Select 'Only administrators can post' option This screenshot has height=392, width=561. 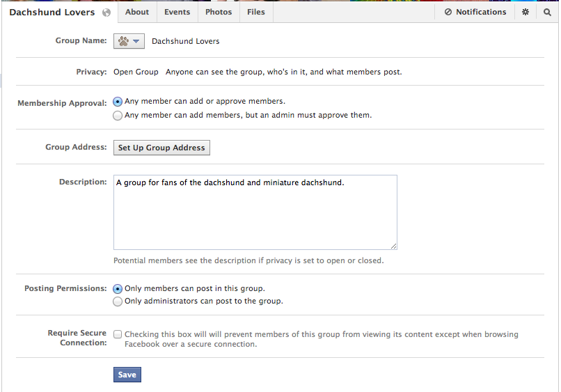click(x=118, y=301)
